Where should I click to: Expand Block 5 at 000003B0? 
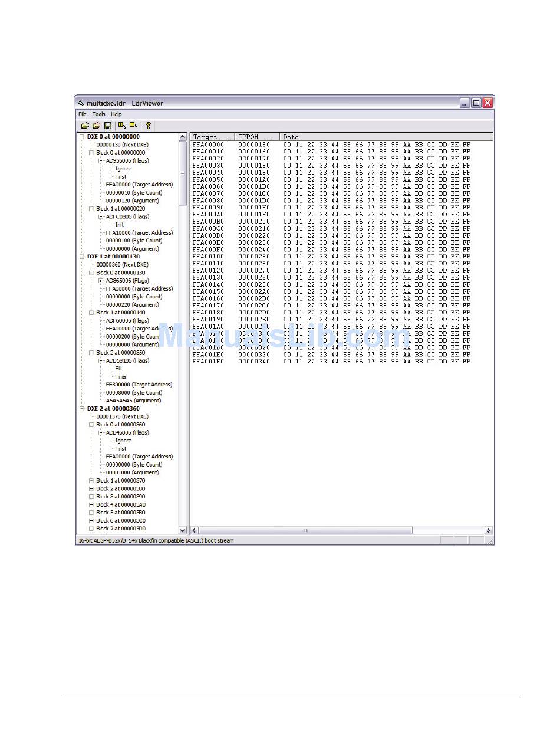click(x=91, y=513)
